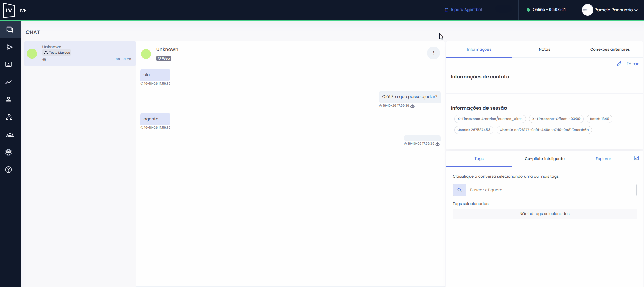The width and height of the screenshot is (644, 287).
Task: Click the X-Timezone America/Buenos_Aires chip
Action: 490,119
